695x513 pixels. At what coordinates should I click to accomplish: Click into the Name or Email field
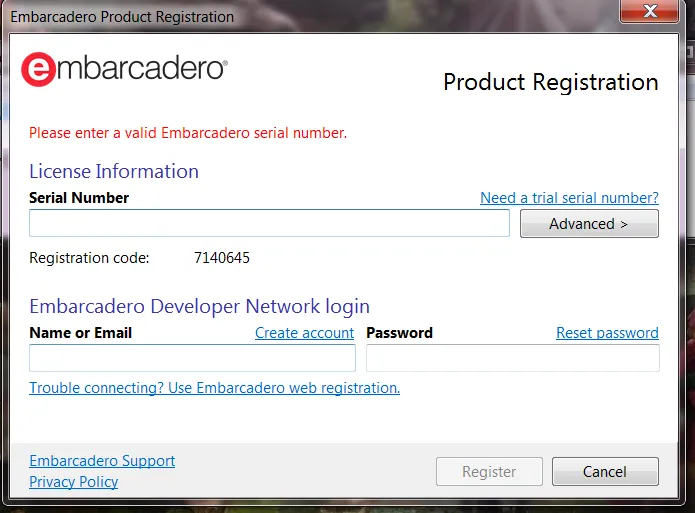pyautogui.click(x=192, y=359)
